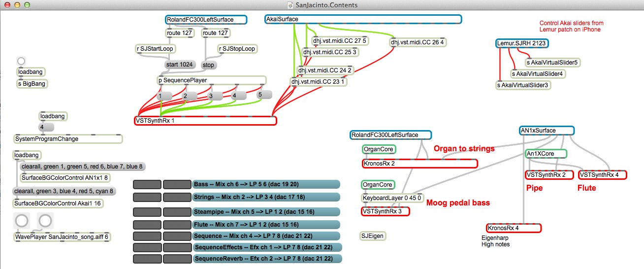Select the 'VSTSynthRx 1' object

click(205, 121)
